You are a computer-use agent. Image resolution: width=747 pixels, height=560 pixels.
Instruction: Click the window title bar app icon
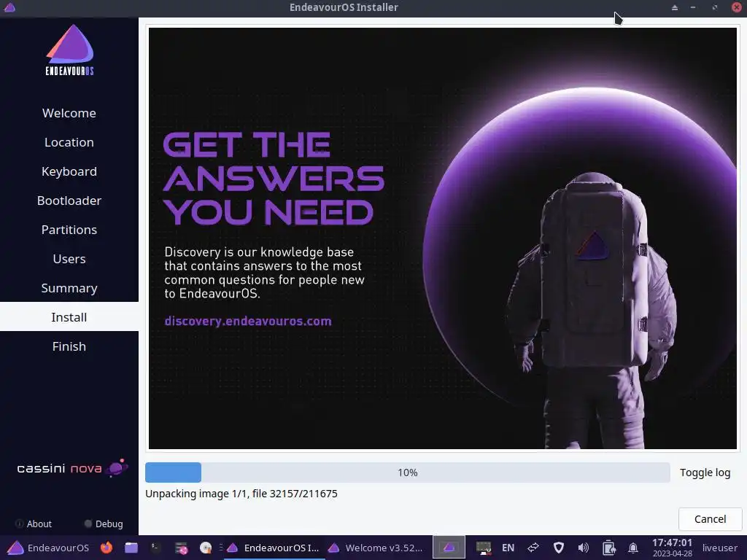pyautogui.click(x=9, y=7)
